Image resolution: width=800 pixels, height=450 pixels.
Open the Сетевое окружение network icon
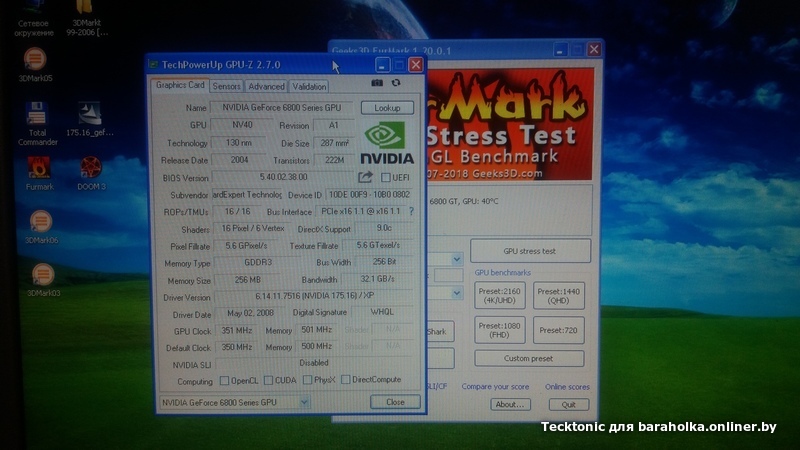click(34, 19)
